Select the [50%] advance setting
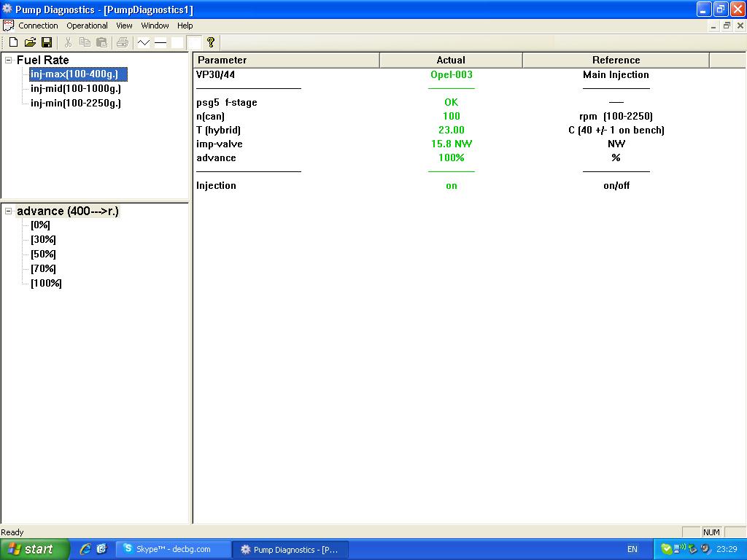The height and width of the screenshot is (560, 747). pyautogui.click(x=43, y=254)
